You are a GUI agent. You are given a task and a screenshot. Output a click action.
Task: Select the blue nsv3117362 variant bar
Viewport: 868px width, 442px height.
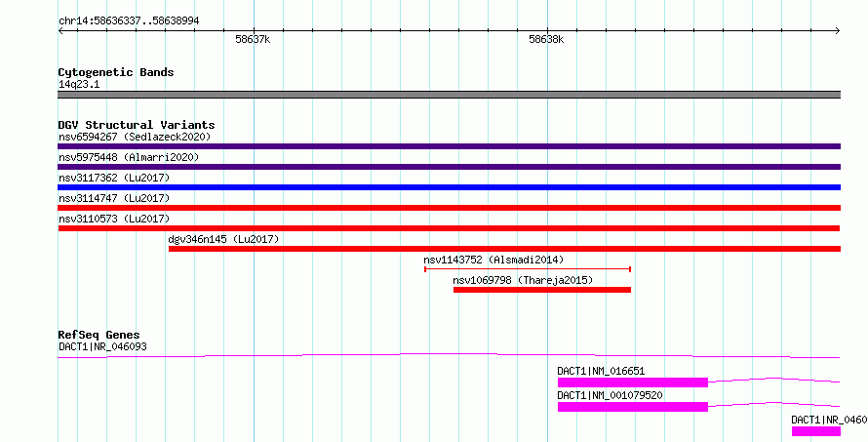click(x=449, y=187)
